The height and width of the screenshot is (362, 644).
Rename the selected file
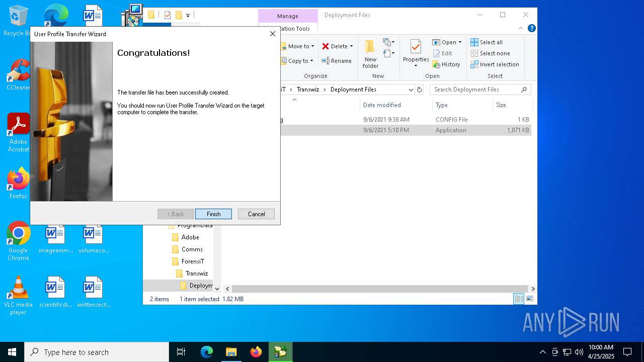[337, 61]
